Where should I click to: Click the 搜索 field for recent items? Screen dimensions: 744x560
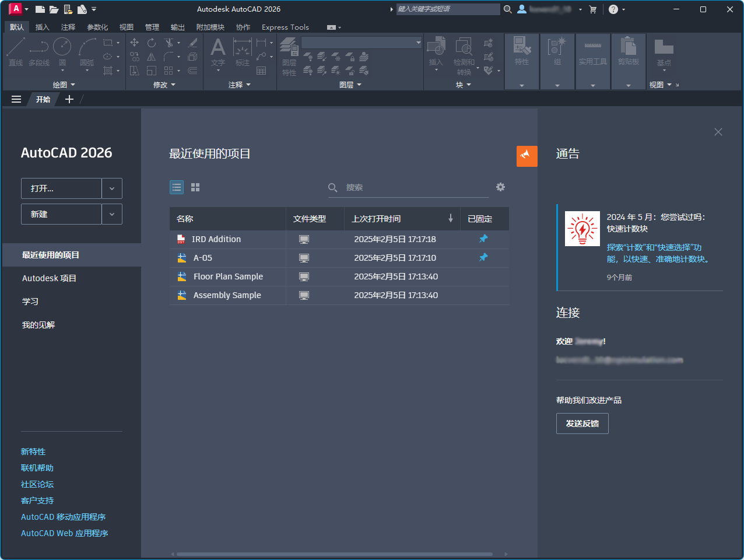pyautogui.click(x=408, y=187)
